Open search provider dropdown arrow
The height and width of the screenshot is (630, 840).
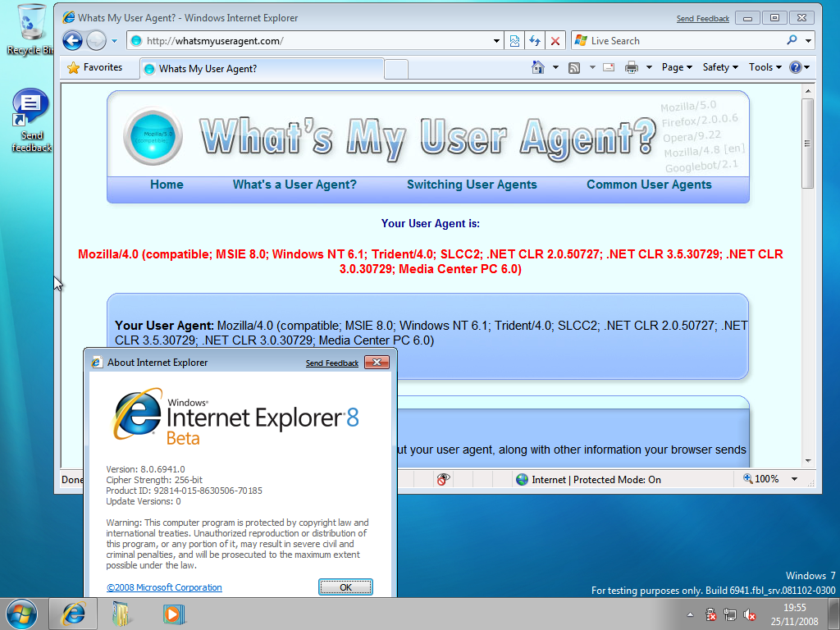(808, 41)
